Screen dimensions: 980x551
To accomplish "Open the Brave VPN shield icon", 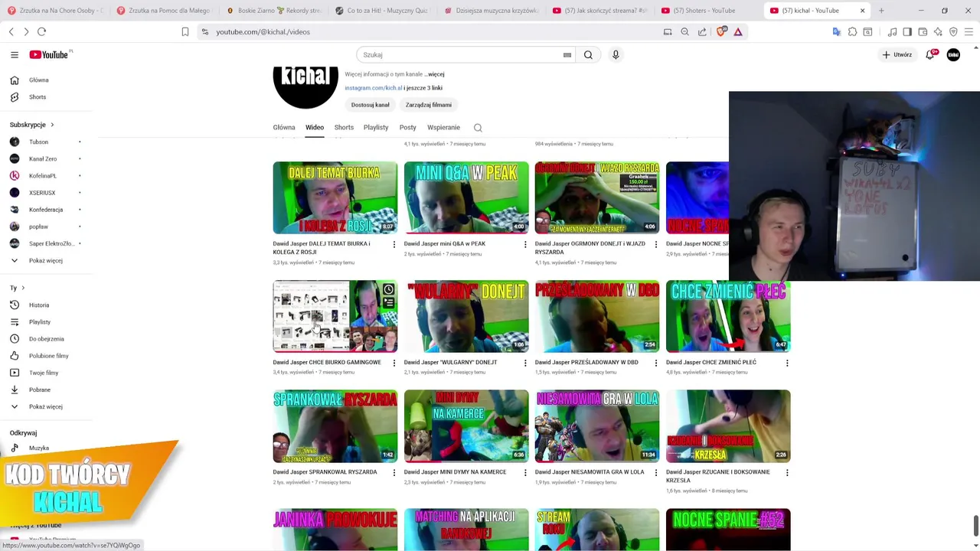I will point(953,31).
